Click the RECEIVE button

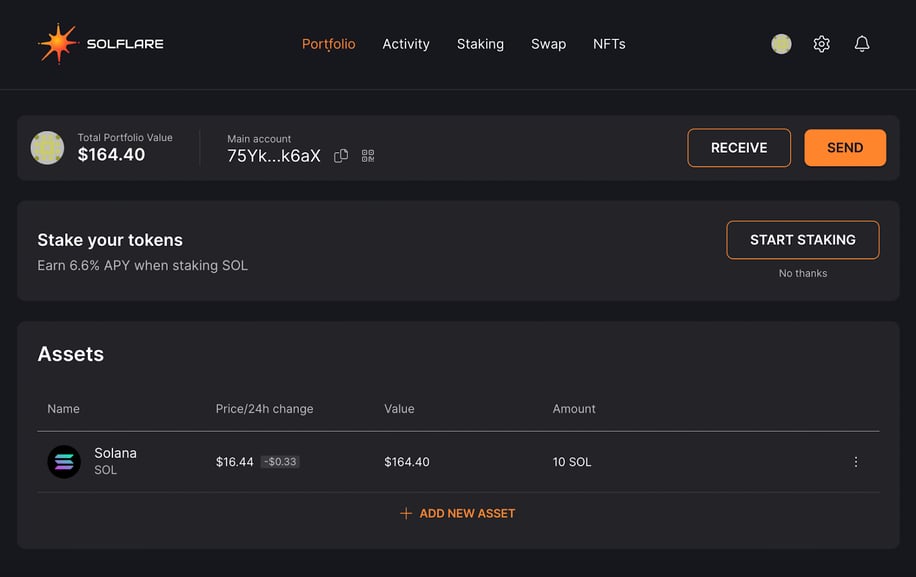coord(739,148)
